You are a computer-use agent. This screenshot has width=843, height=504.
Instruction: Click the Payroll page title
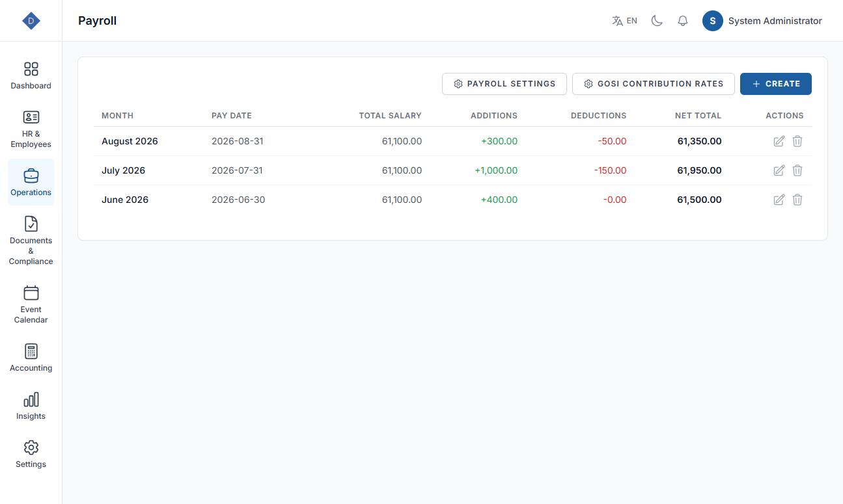[97, 21]
